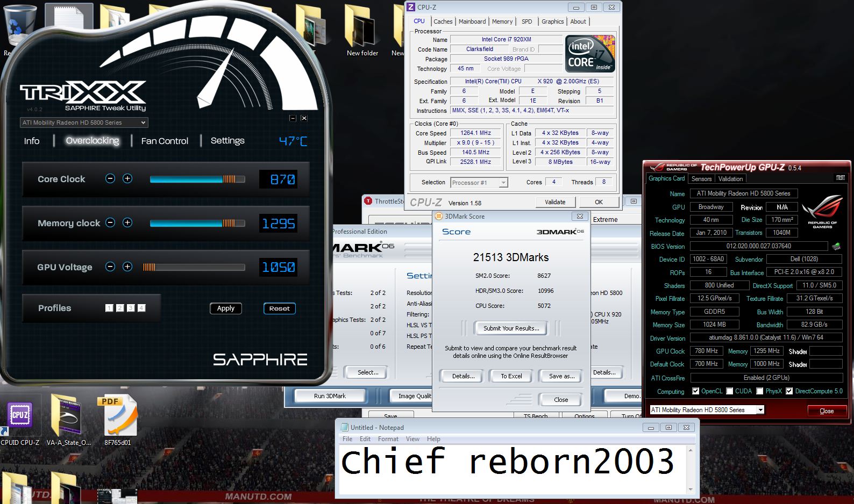Click Submit Your Results in 3DMark Score

[x=511, y=328]
